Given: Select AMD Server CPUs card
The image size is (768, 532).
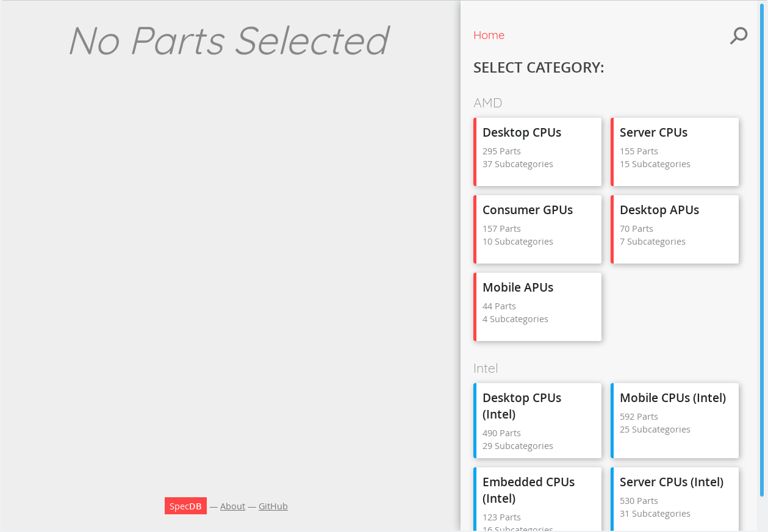Looking at the screenshot, I should 675,151.
